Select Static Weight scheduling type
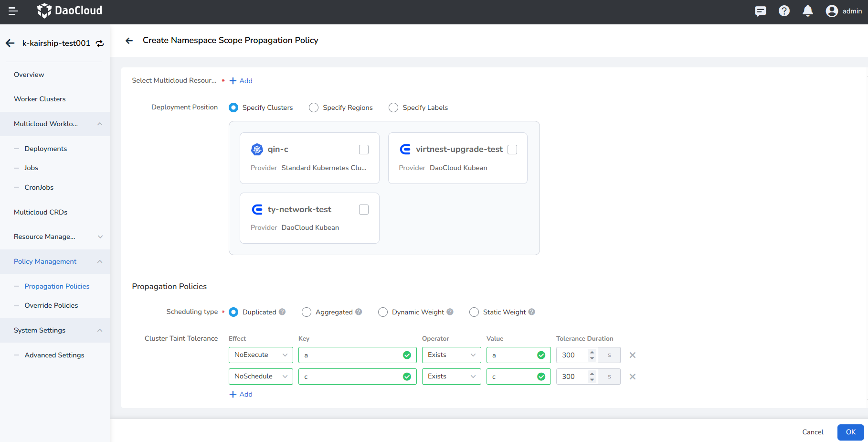The height and width of the screenshot is (442, 868). tap(474, 312)
